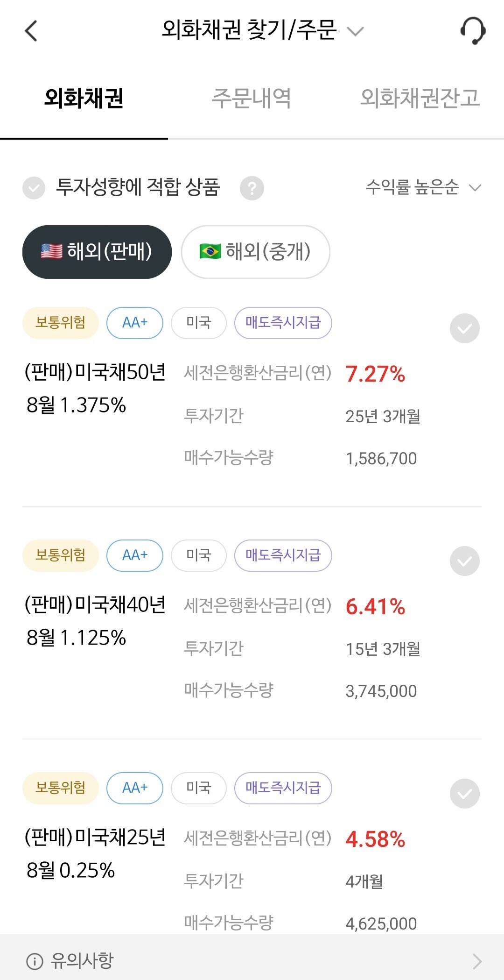Tap the back arrow icon
The height and width of the screenshot is (980, 504).
pos(31,31)
